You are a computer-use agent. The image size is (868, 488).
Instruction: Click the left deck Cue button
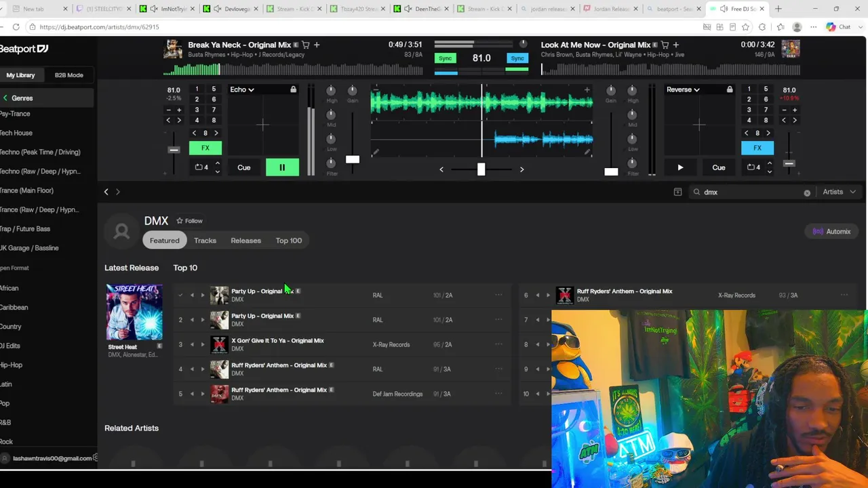pos(243,167)
